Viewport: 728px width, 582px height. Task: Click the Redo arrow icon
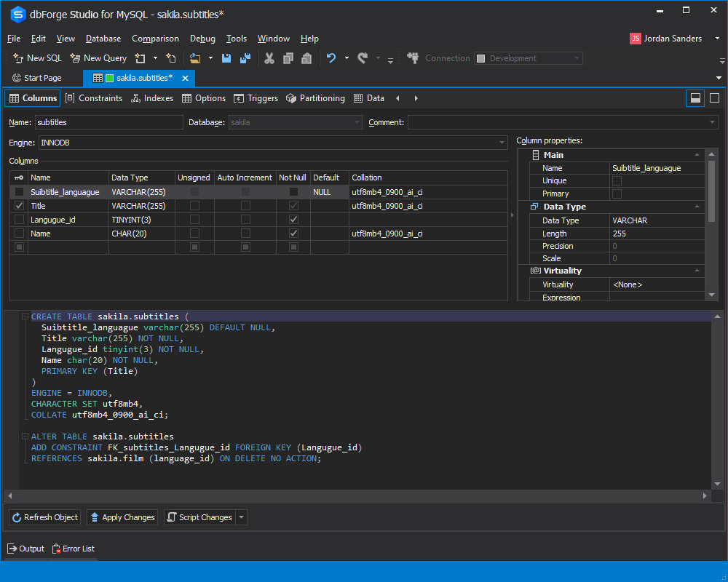point(363,58)
